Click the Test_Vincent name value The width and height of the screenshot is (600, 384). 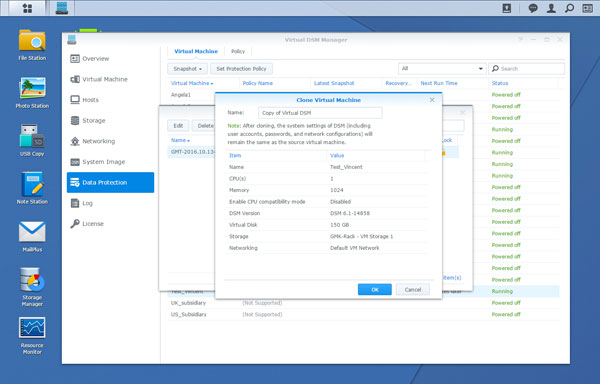(346, 167)
